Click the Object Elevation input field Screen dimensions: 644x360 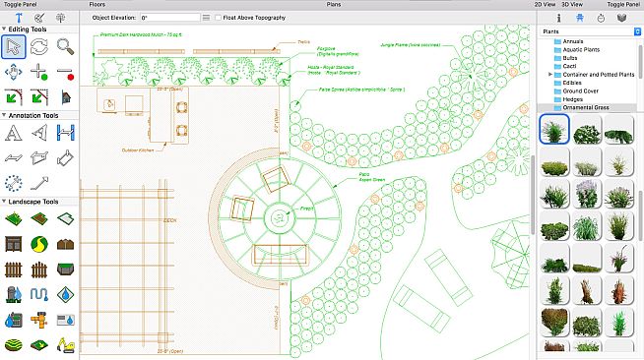click(x=170, y=18)
